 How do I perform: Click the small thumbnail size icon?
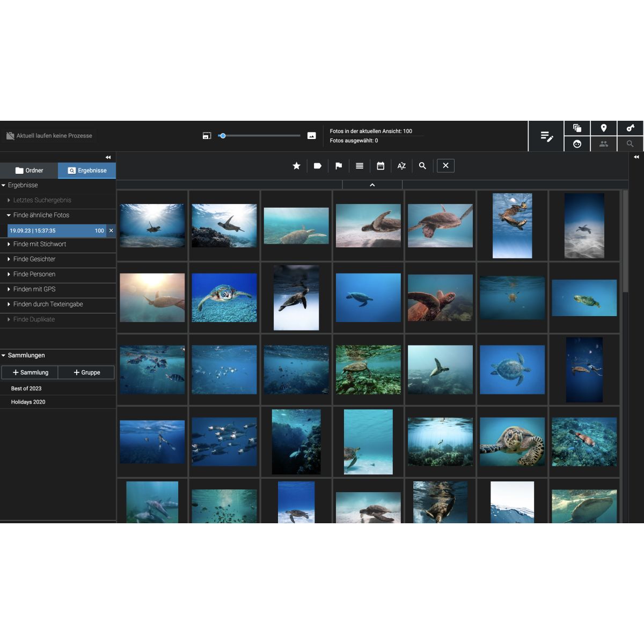[x=207, y=136]
